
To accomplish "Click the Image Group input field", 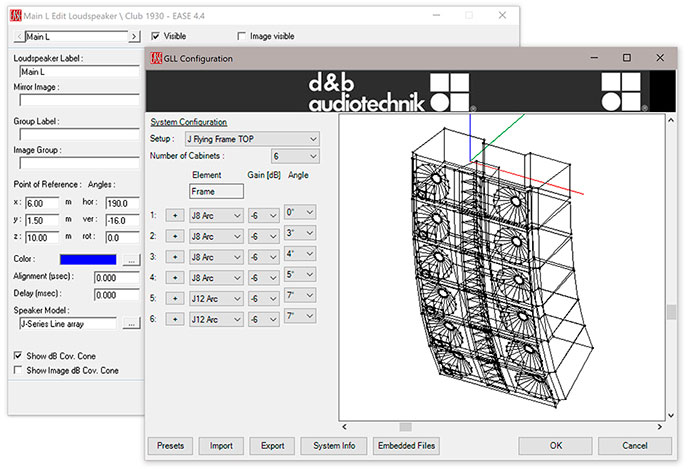I will [x=80, y=163].
